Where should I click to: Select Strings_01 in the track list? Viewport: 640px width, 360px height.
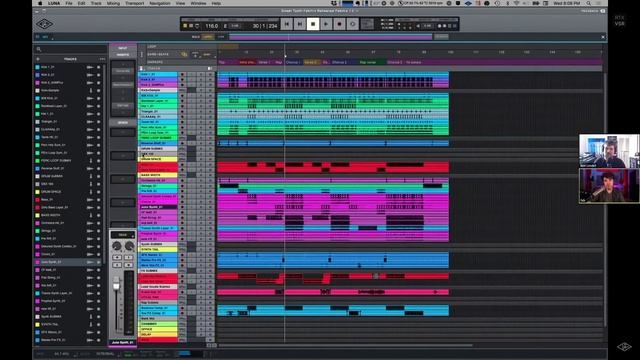[49, 231]
